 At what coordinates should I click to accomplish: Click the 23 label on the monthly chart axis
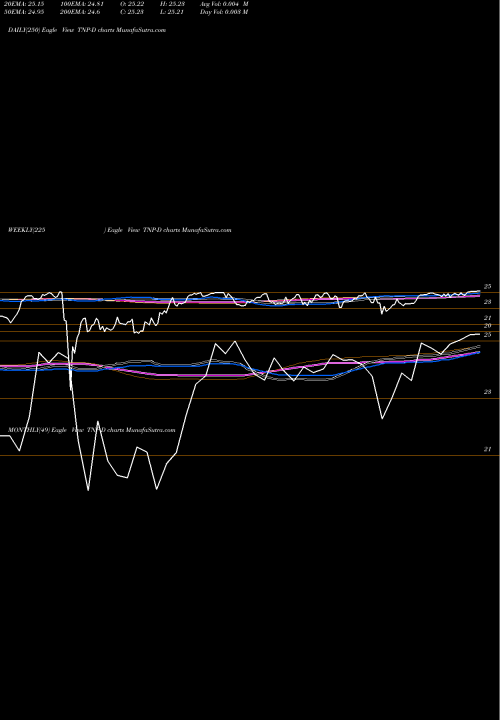click(x=488, y=392)
